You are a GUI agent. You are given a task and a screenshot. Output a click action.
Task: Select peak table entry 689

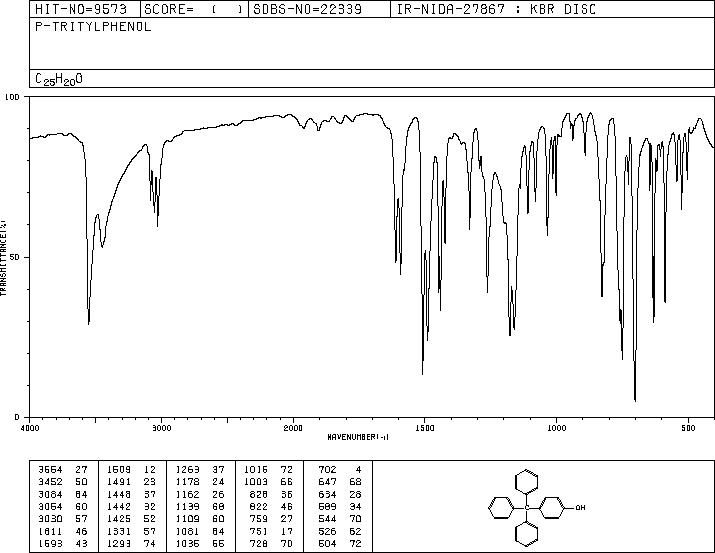pyautogui.click(x=327, y=506)
